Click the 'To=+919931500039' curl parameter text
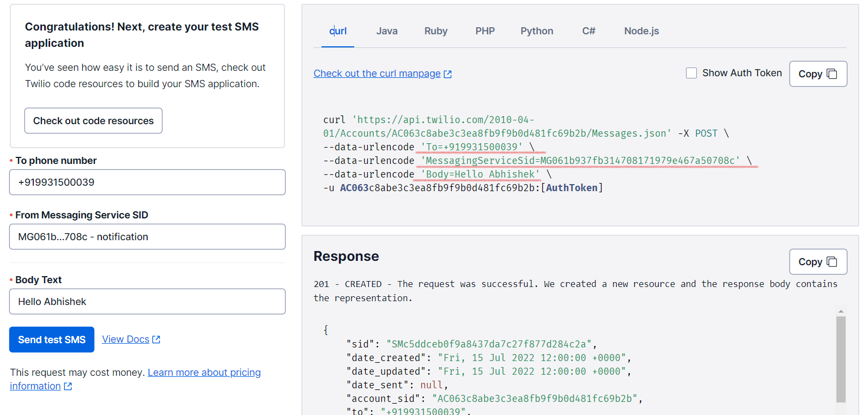Viewport: 868px width, 415px height. [x=471, y=147]
